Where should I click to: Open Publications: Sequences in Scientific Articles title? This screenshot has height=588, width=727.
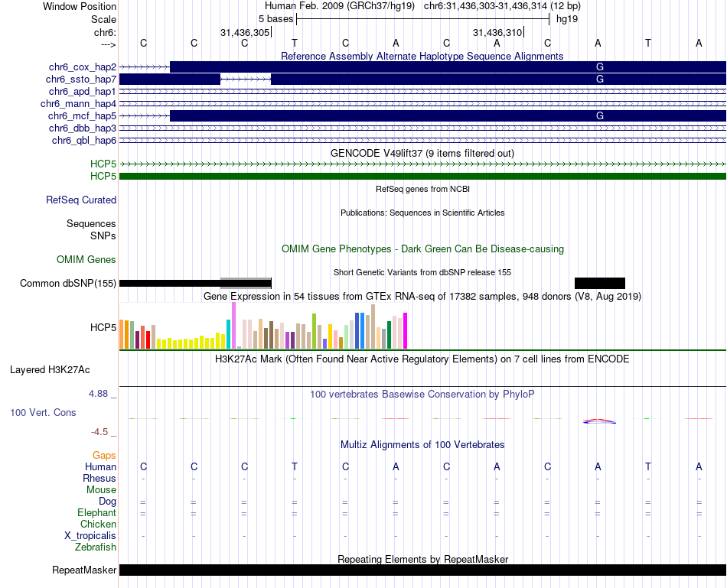[422, 213]
